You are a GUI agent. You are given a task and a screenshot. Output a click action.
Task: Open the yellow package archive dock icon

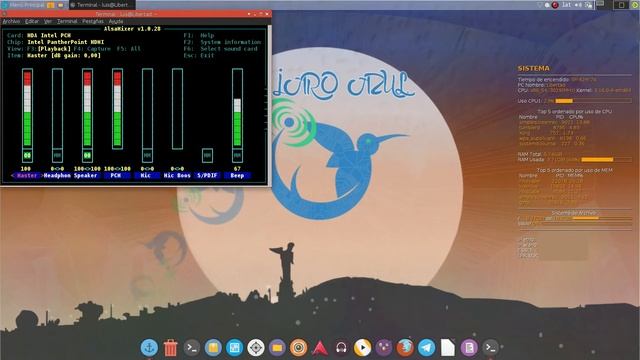pos(213,348)
